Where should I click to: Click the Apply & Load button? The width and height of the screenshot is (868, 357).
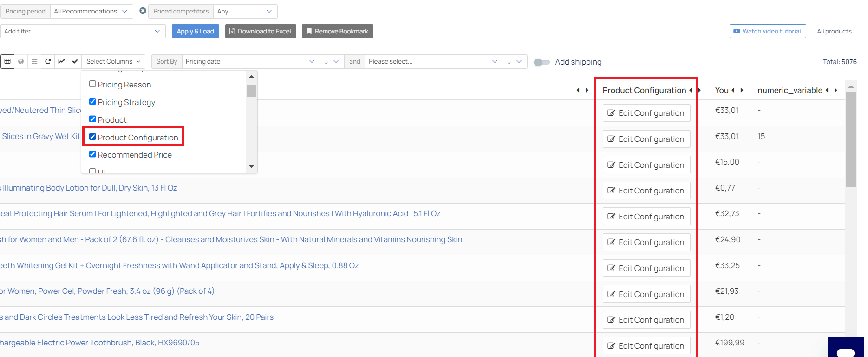[195, 31]
